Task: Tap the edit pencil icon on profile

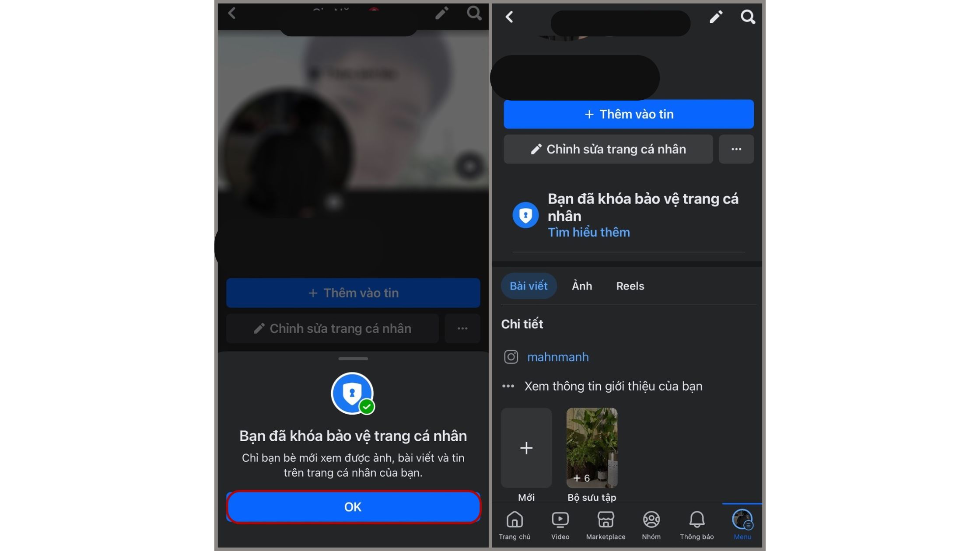Action: (715, 16)
